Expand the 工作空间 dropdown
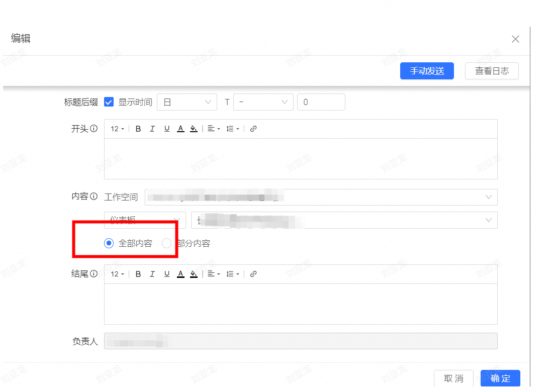 [321, 197]
